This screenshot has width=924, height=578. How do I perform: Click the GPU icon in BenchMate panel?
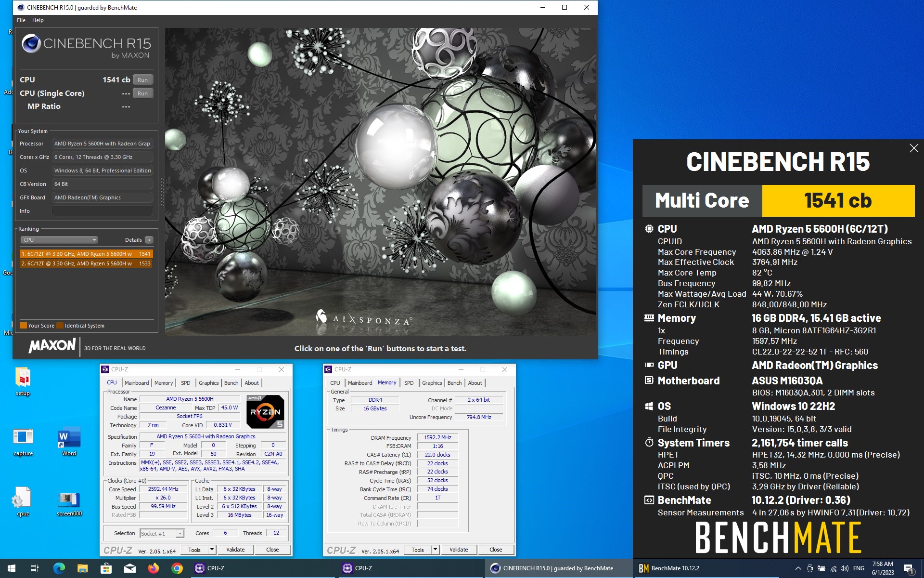649,365
